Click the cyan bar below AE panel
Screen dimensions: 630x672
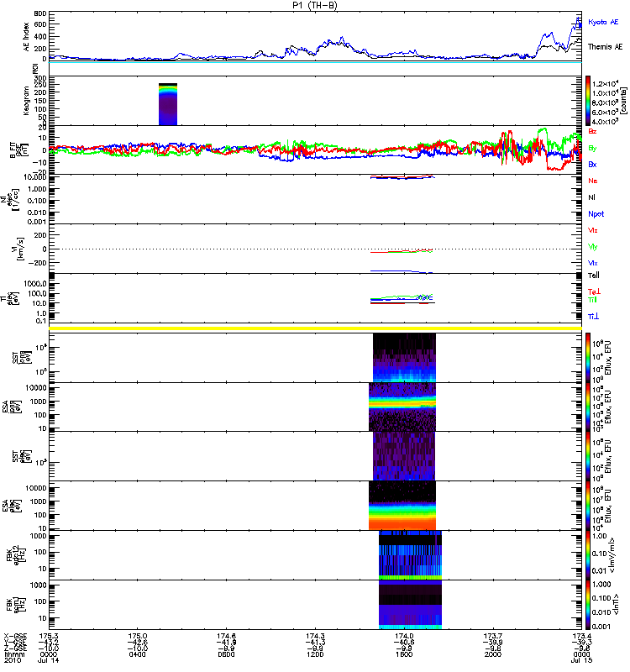pyautogui.click(x=315, y=62)
